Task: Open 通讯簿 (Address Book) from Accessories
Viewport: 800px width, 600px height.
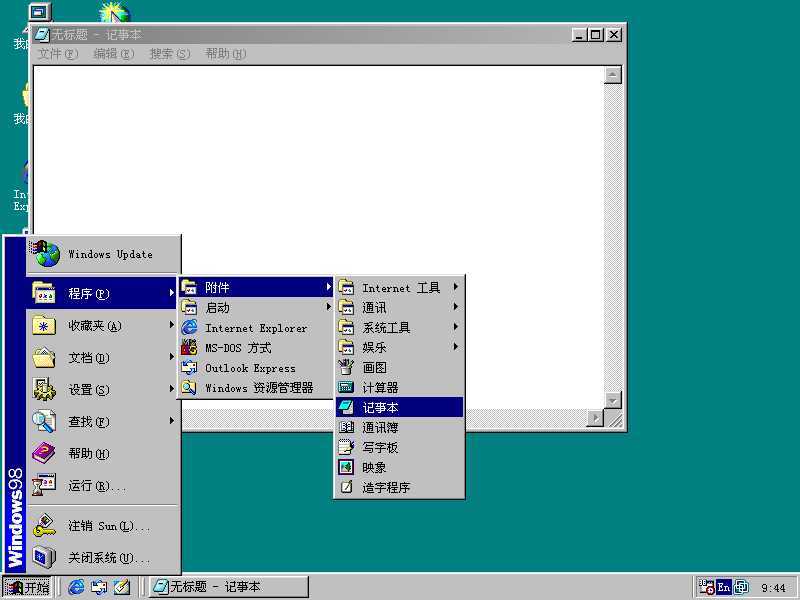Action: pyautogui.click(x=399, y=427)
